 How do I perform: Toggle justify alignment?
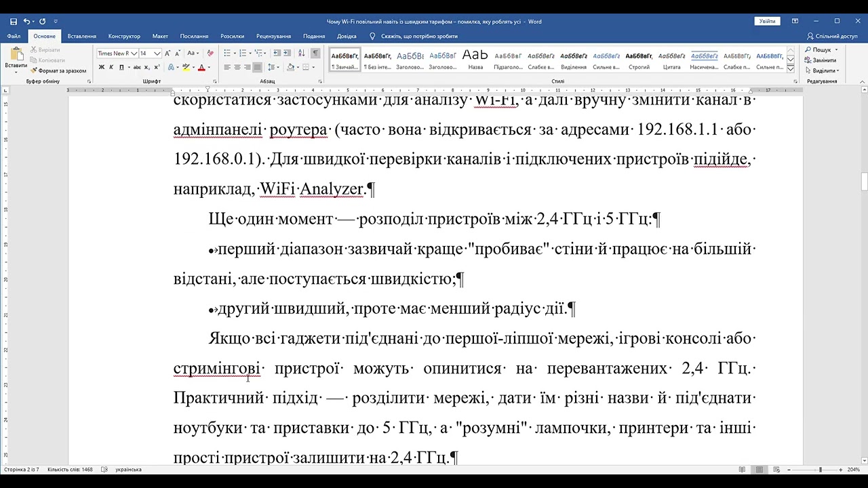tap(258, 67)
